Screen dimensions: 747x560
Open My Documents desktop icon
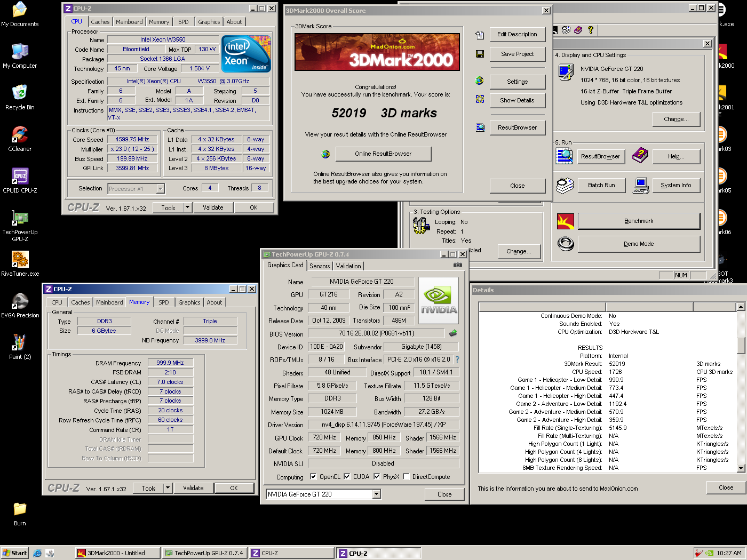20,14
